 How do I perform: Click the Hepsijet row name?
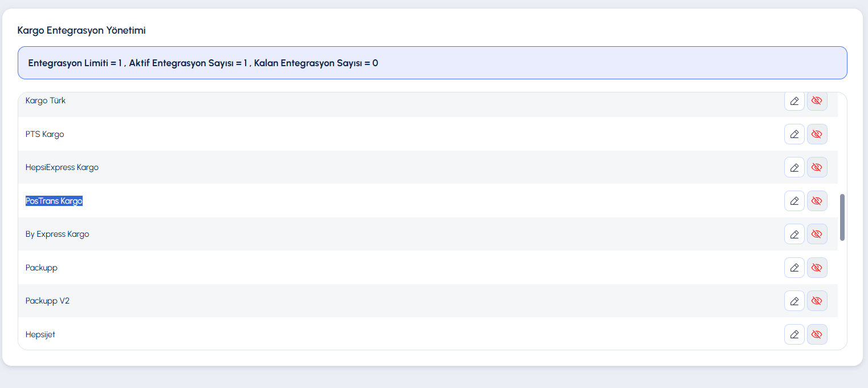(x=40, y=334)
